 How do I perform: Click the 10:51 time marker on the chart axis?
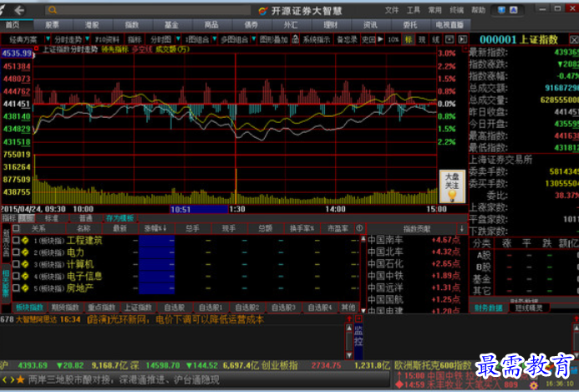[199, 210]
